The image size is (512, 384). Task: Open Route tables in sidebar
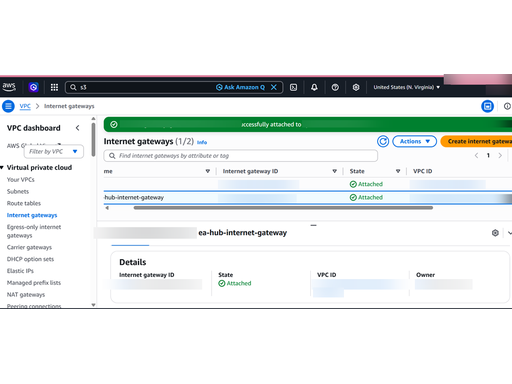coord(24,203)
